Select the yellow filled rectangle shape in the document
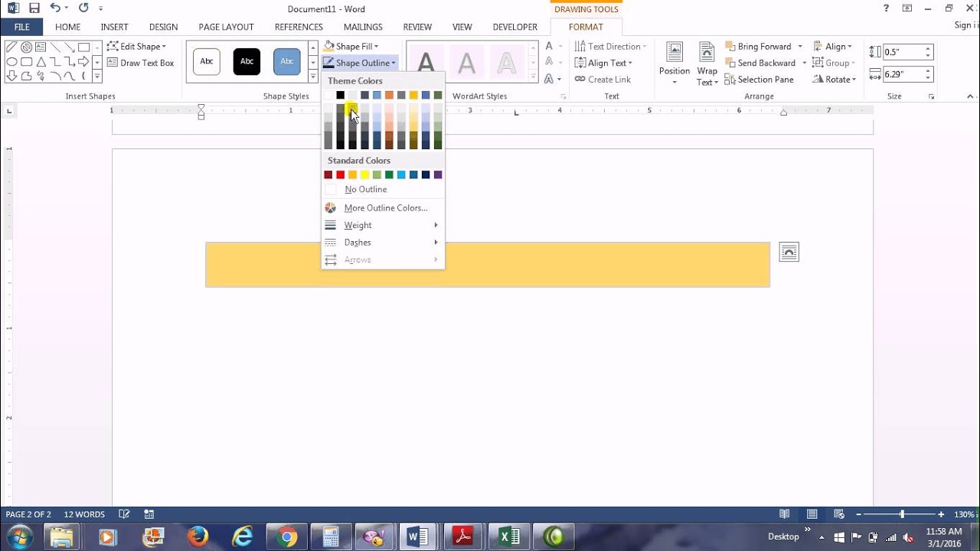980x551 pixels. click(x=488, y=265)
